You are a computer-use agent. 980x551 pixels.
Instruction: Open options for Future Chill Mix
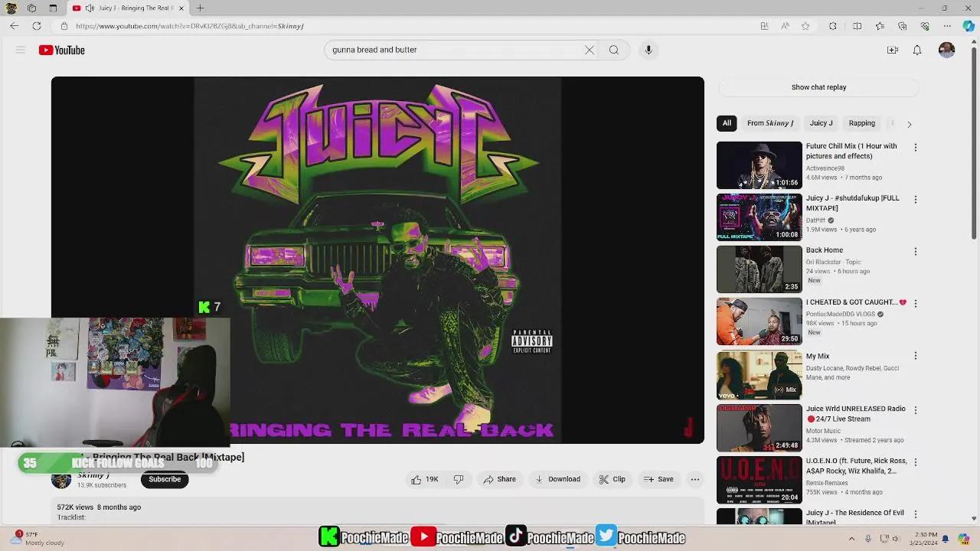[x=915, y=147]
